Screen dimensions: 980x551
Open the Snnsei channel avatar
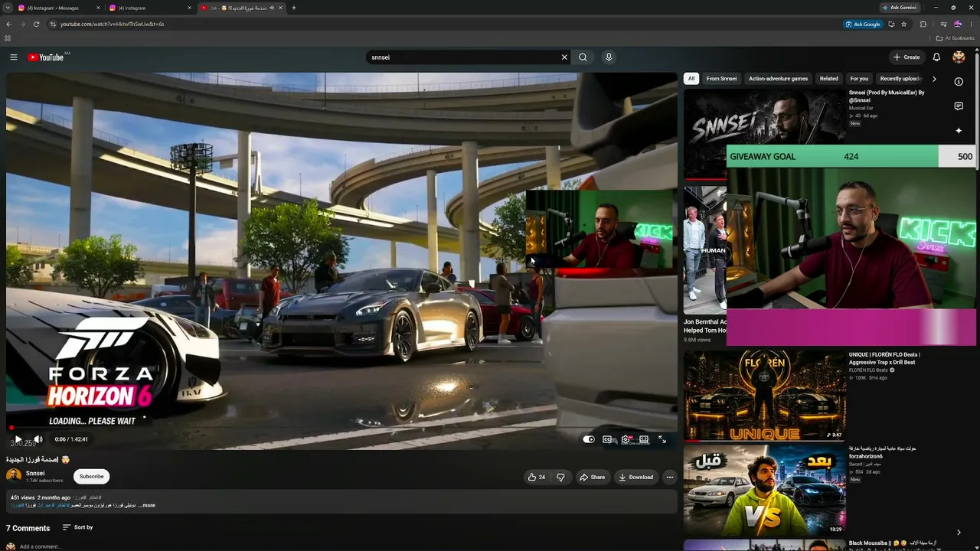coord(14,476)
